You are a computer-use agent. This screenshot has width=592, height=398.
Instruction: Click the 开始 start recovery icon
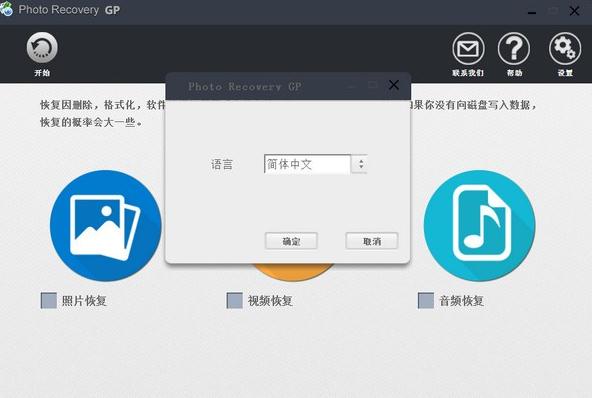(x=42, y=48)
